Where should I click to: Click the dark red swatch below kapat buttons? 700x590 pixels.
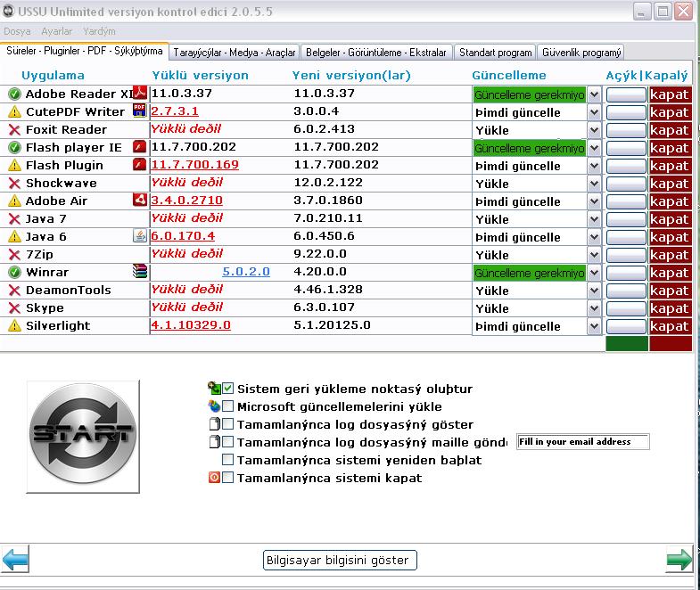click(x=671, y=344)
